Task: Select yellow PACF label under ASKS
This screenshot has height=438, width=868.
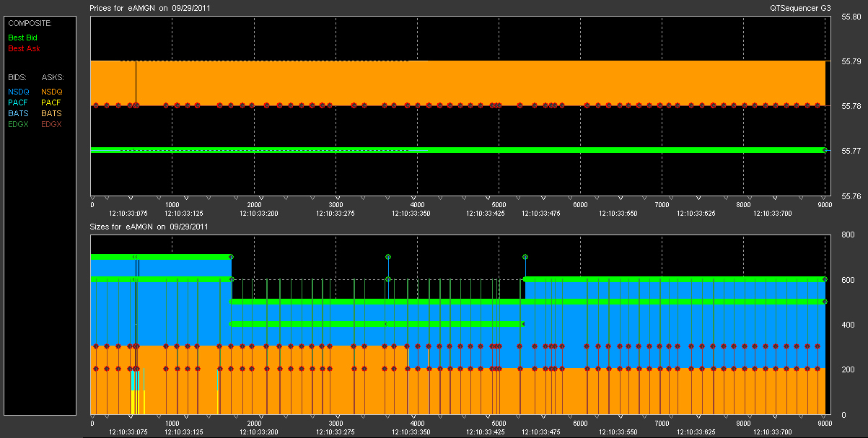Action: click(51, 103)
